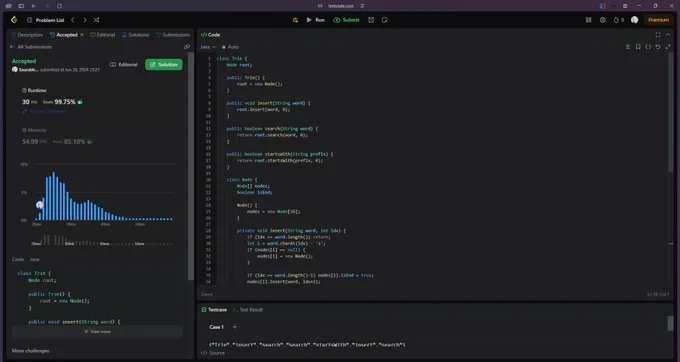This screenshot has width=680, height=362.
Task: Click the debugger icon left of Run
Action: click(x=295, y=20)
